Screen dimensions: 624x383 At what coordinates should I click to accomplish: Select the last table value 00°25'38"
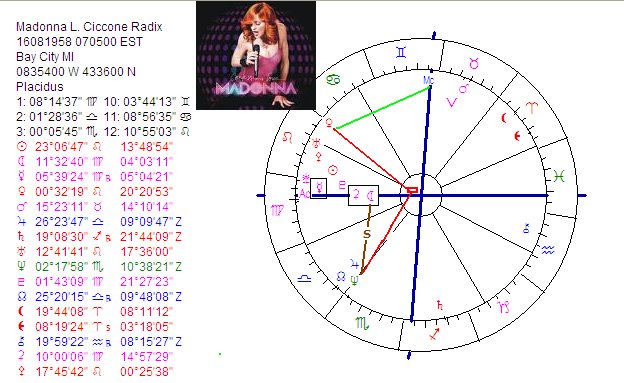[x=147, y=372]
